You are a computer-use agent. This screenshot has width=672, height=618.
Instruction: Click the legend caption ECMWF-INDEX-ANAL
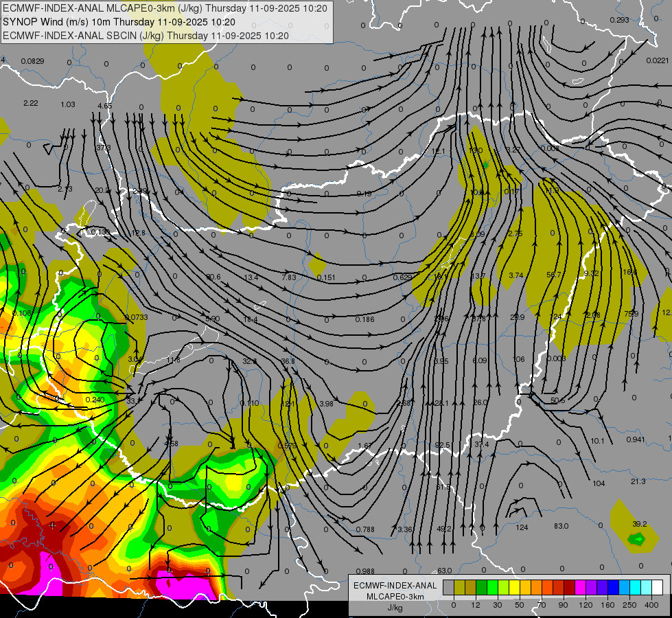pyautogui.click(x=395, y=586)
